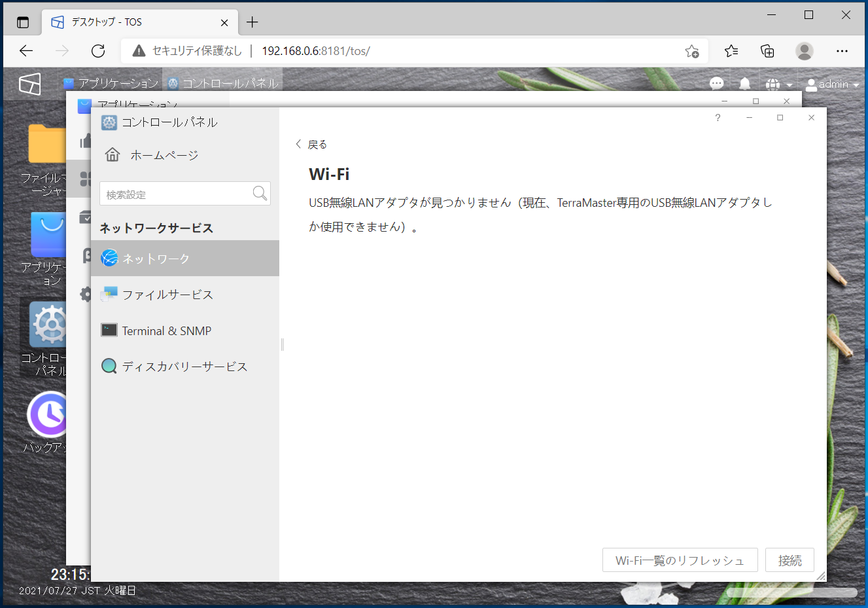Click the browser profile avatar
Viewport: 868px width, 608px height.
[805, 51]
